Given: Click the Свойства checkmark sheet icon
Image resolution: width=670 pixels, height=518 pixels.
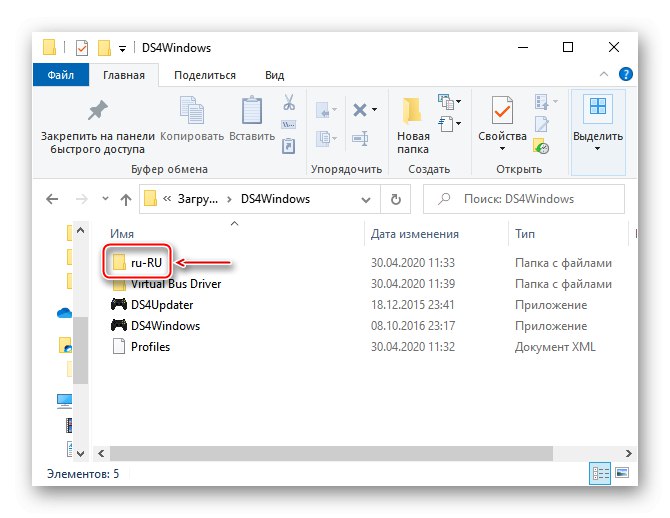Looking at the screenshot, I should (502, 111).
